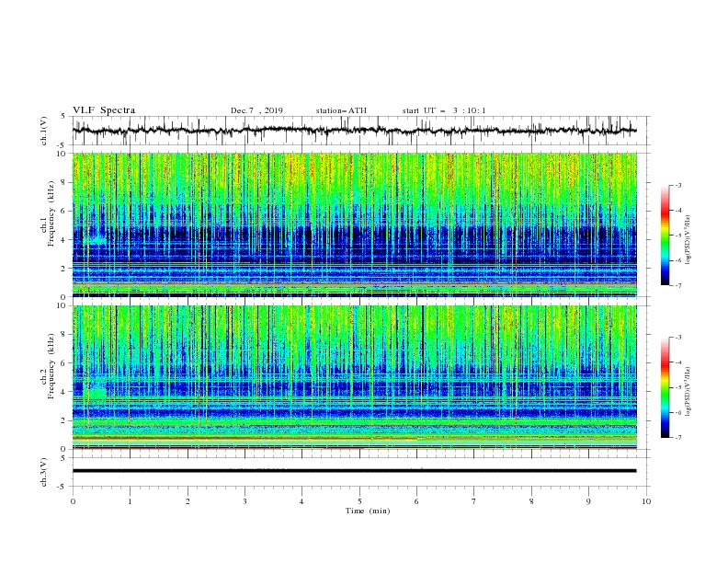Image resolution: width=728 pixels, height=563 pixels.
Task: Click the ch.2 "Frequency (kHz)" axis label
Action: 51,366
